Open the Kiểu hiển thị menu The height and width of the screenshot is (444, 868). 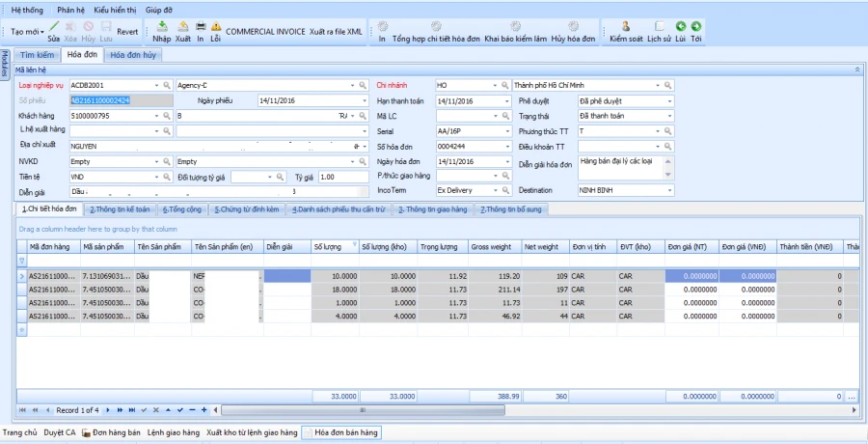coord(115,10)
